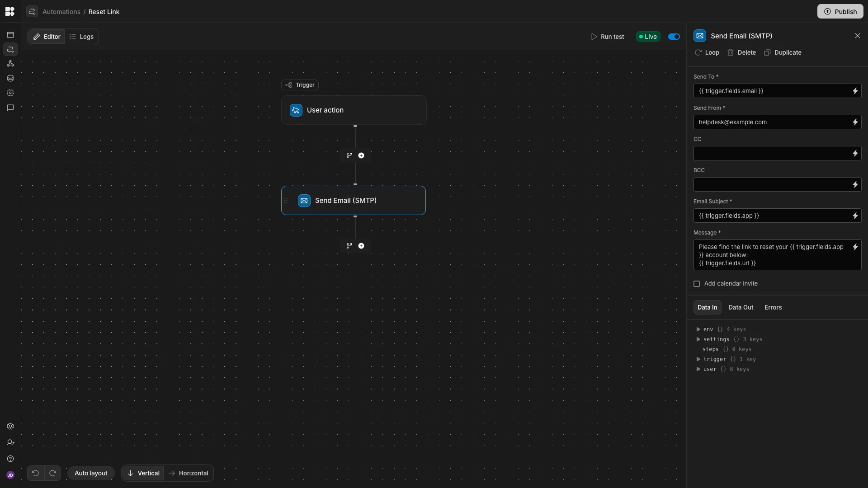868x488 pixels.
Task: Open the Data section database icon
Action: pyautogui.click(x=10, y=78)
